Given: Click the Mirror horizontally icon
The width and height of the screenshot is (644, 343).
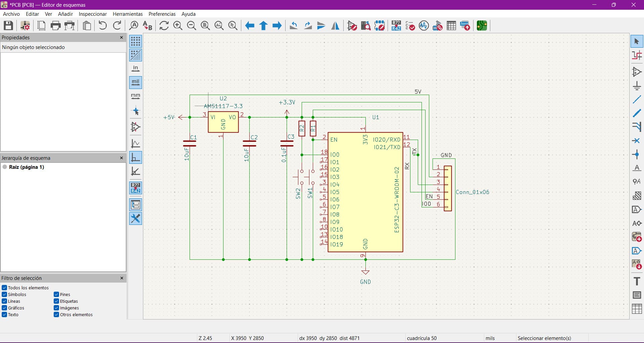Looking at the screenshot, I should pos(335,26).
